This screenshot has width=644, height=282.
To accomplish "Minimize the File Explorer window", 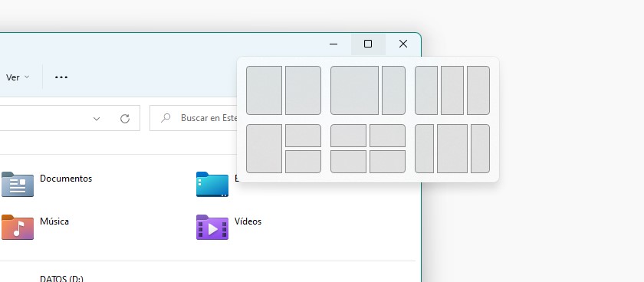I will 333,44.
